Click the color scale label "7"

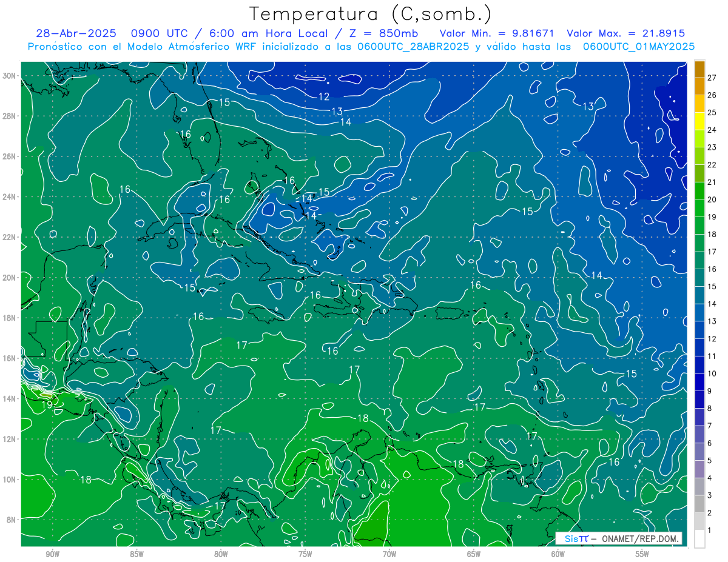click(710, 426)
